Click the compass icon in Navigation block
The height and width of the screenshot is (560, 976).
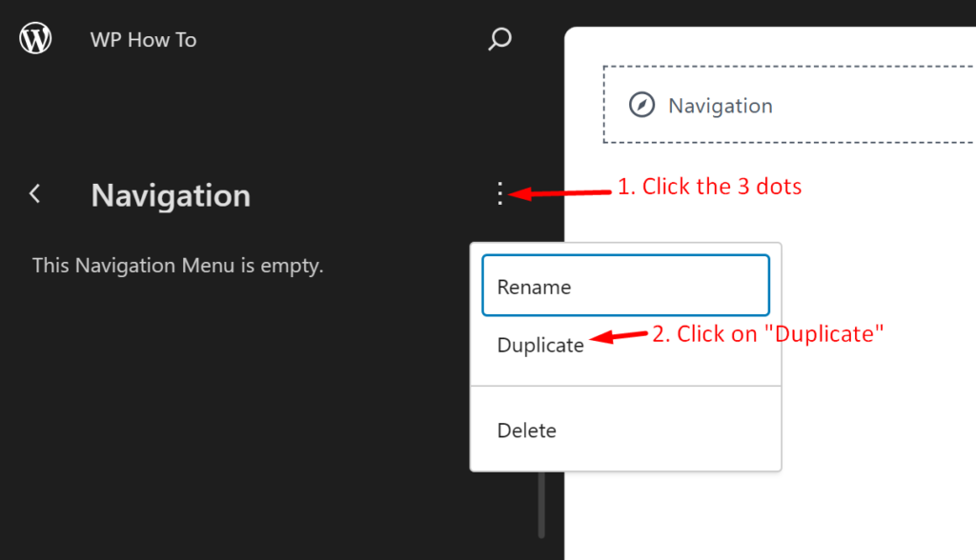click(641, 105)
